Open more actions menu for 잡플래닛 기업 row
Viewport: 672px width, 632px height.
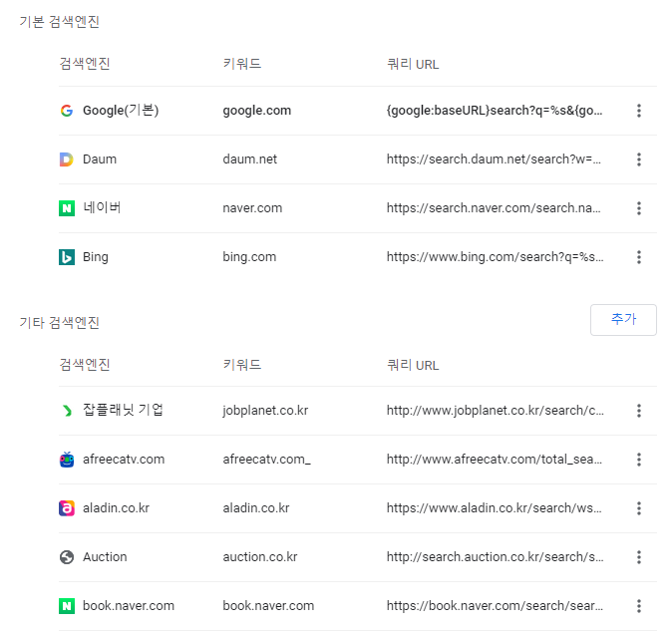pyautogui.click(x=638, y=411)
